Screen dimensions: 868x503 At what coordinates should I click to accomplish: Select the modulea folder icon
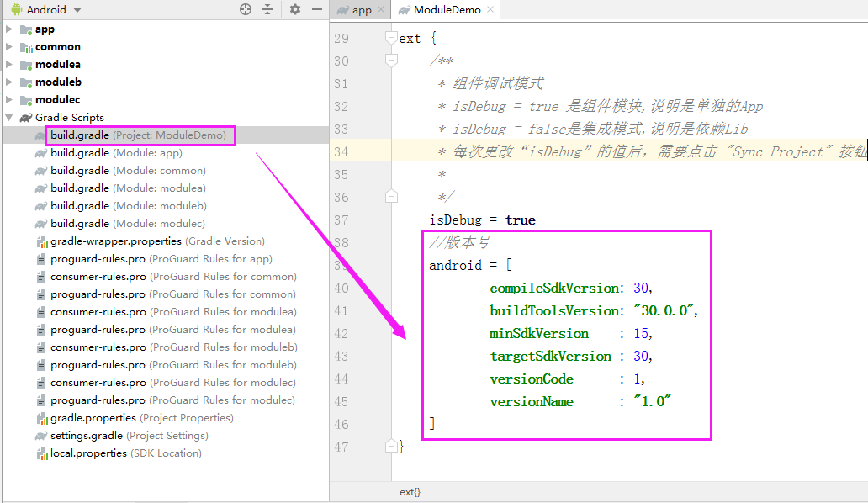[x=26, y=65]
